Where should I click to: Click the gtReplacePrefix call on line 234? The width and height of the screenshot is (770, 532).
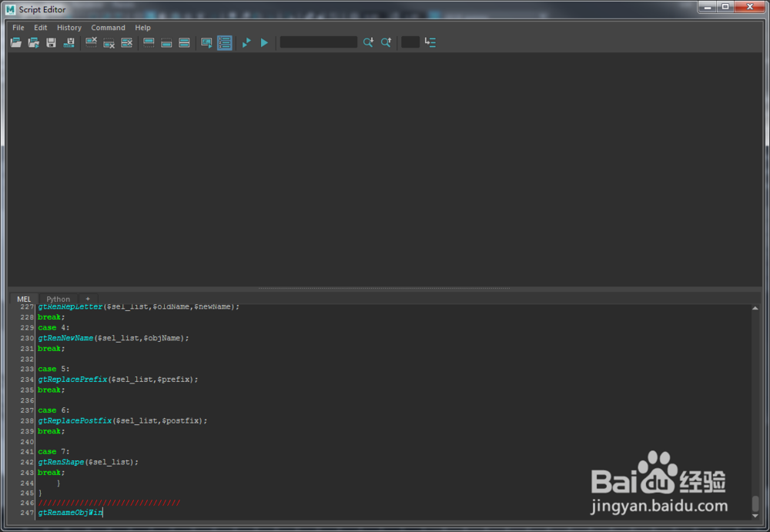pyautogui.click(x=72, y=380)
